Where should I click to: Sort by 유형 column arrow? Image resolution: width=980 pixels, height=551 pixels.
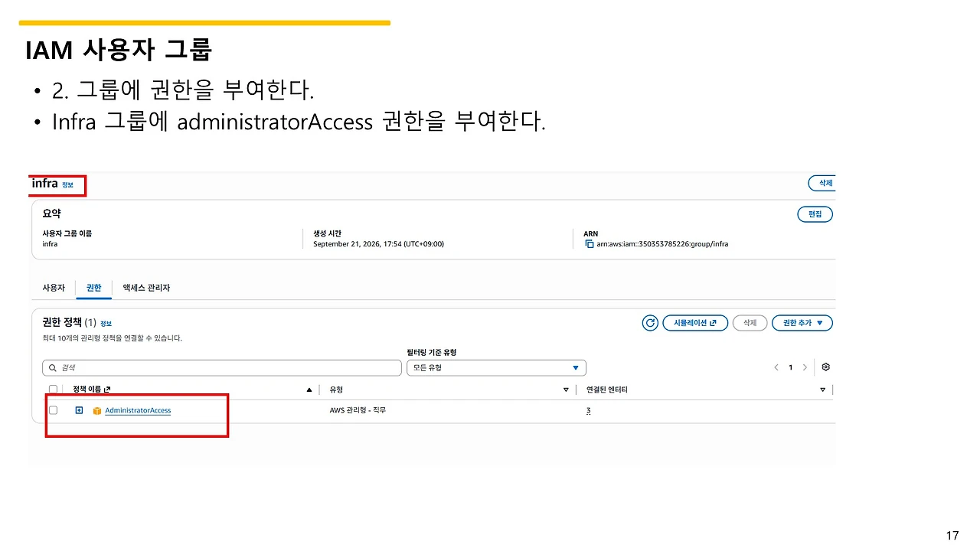(566, 390)
